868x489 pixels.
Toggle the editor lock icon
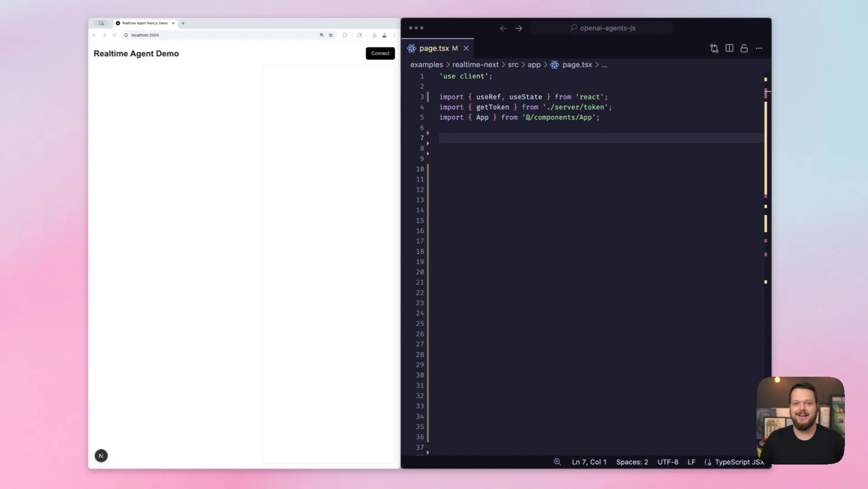(744, 48)
